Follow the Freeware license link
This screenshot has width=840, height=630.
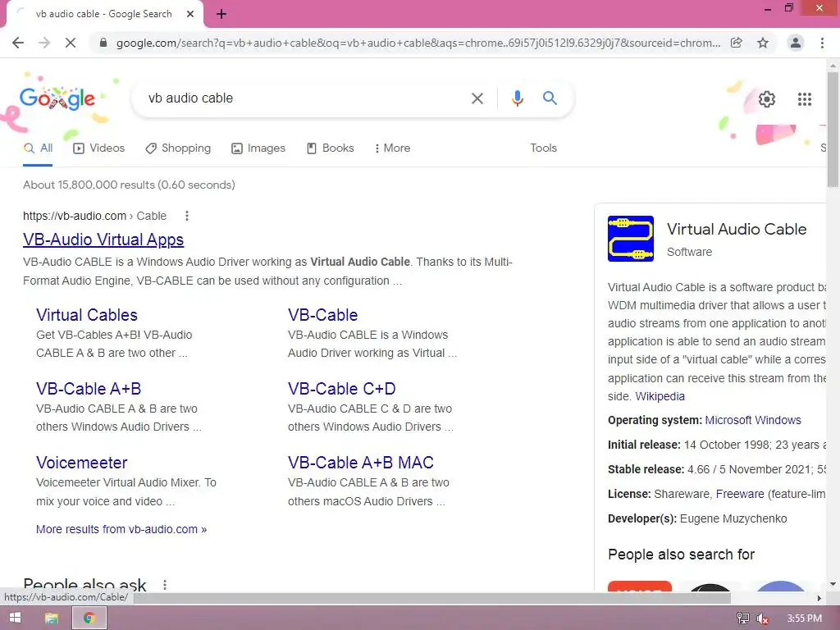(740, 494)
